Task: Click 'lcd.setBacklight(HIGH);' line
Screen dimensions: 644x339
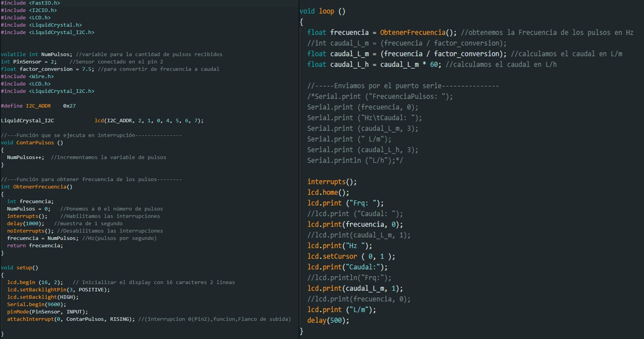Action: click(x=43, y=297)
